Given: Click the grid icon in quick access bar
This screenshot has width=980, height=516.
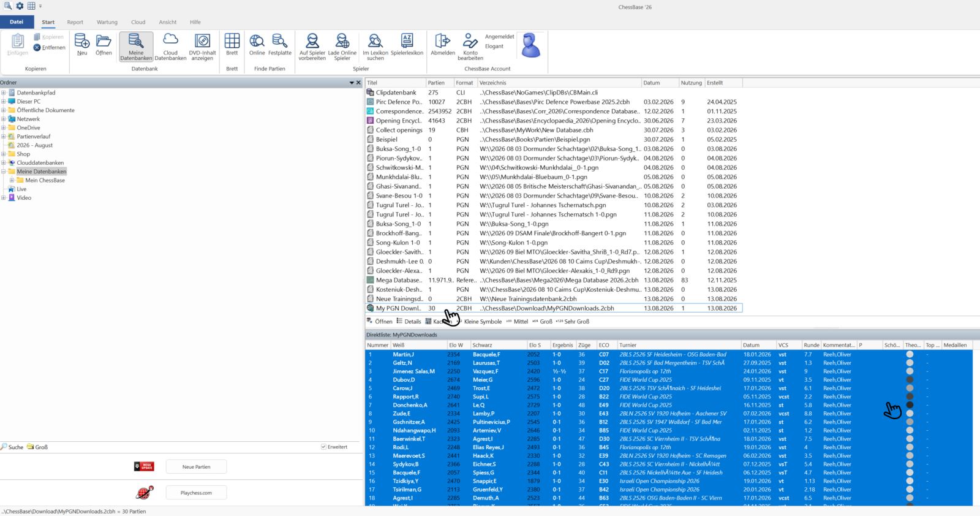Looking at the screenshot, I should point(31,6).
